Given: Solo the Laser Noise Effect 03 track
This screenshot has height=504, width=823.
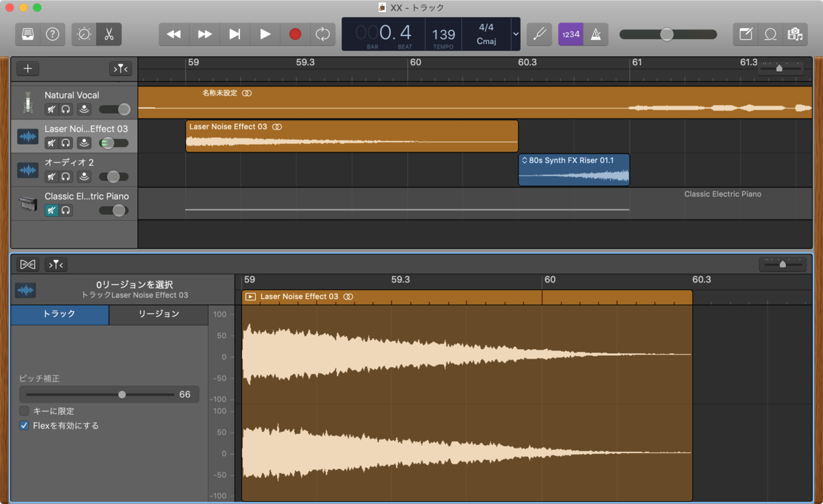Looking at the screenshot, I should (x=66, y=143).
